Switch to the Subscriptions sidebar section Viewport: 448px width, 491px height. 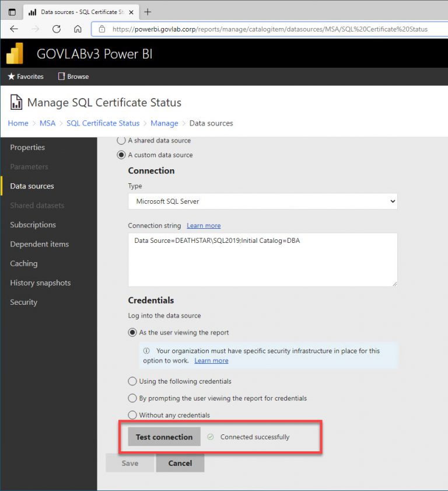tap(33, 225)
